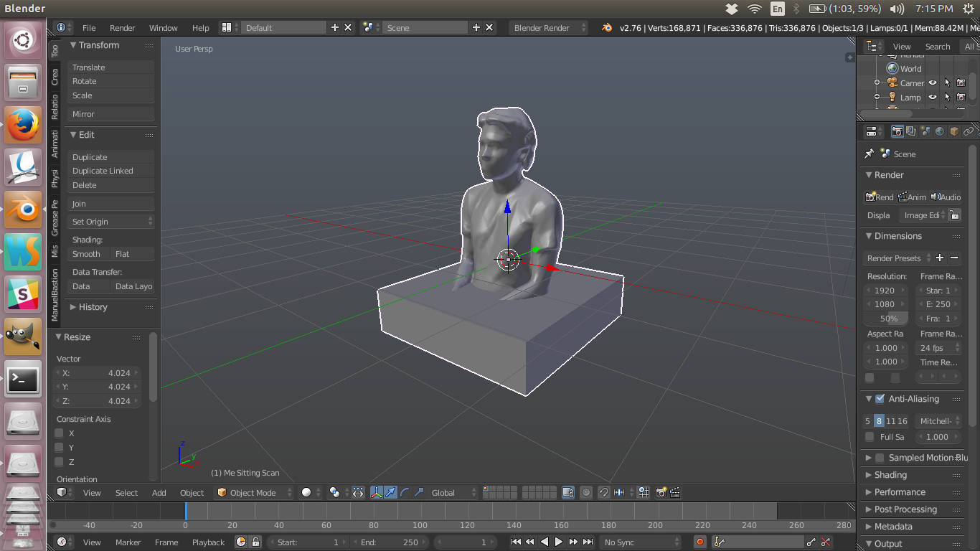Click OpenGL render animation clapper icon
This screenshot has width=980, height=551.
pos(675,492)
